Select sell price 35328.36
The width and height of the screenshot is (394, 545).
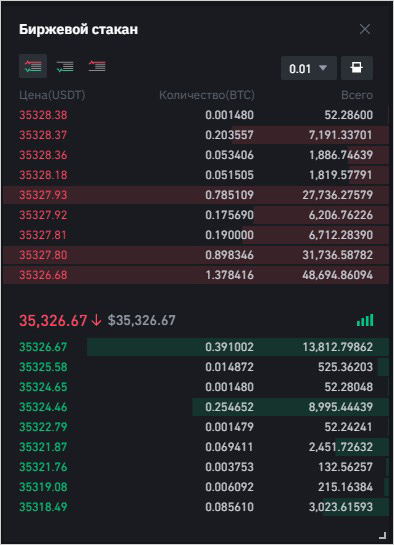click(x=43, y=155)
